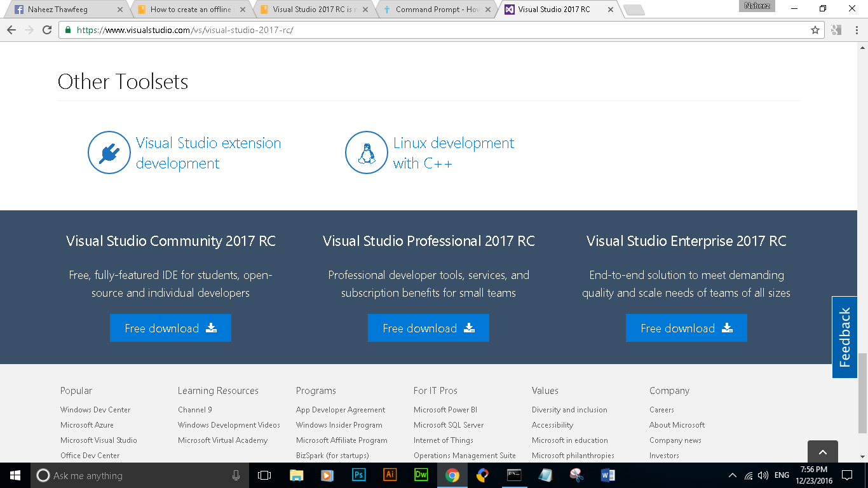Open the Careers link

pyautogui.click(x=661, y=410)
